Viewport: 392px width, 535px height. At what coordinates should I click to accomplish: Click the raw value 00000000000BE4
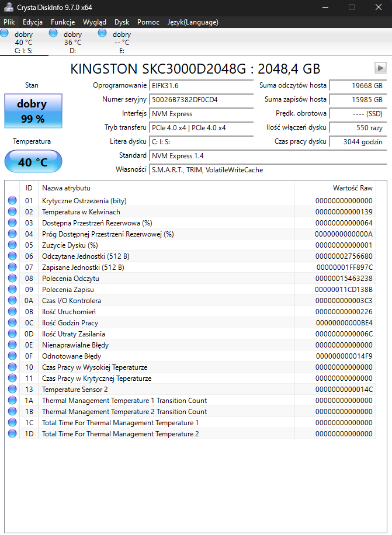point(344,322)
